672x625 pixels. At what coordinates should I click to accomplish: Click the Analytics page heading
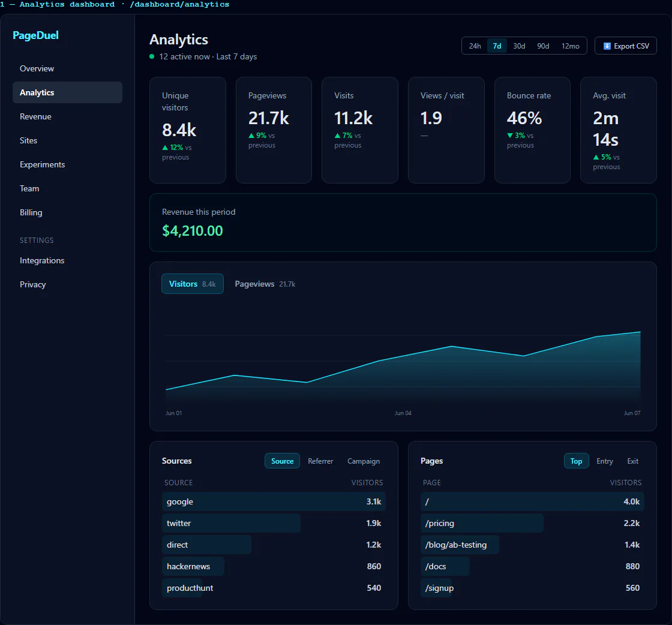coord(179,40)
